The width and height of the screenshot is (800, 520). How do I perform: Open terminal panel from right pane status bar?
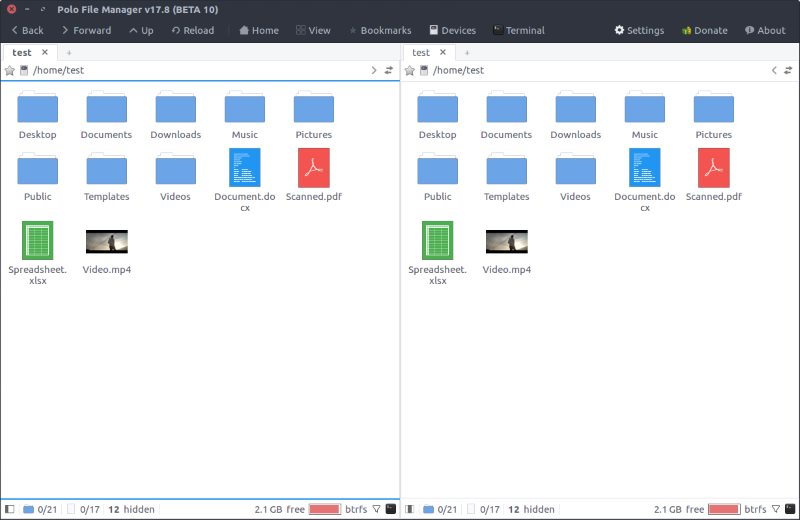coord(791,509)
